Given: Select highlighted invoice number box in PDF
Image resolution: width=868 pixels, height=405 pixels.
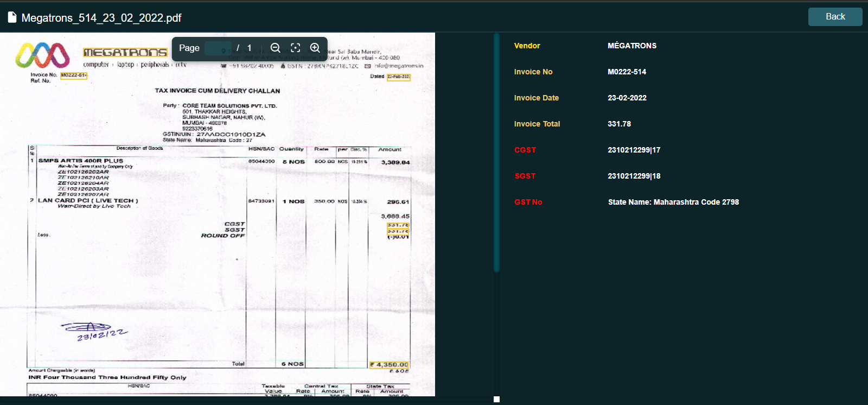Looking at the screenshot, I should pyautogui.click(x=74, y=75).
